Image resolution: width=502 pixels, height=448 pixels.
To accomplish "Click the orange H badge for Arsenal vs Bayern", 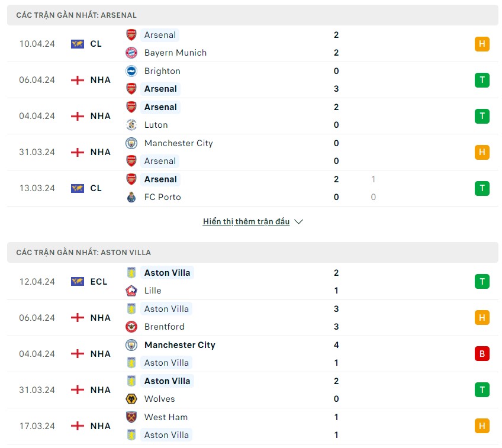I will pyautogui.click(x=482, y=44).
